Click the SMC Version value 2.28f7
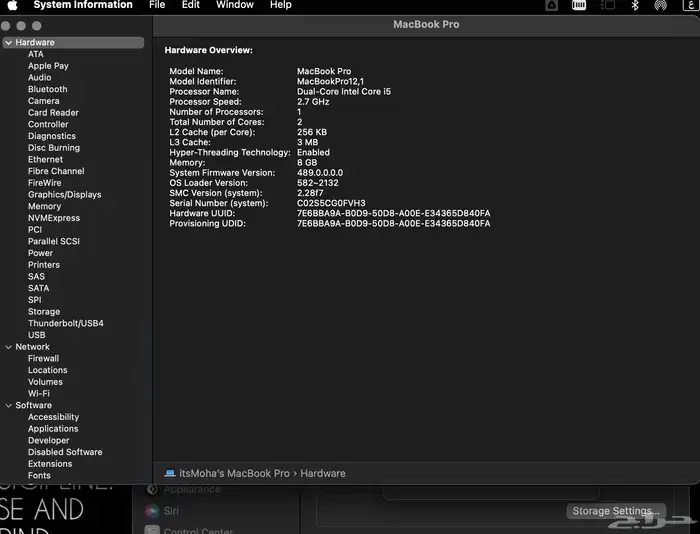The width and height of the screenshot is (700, 534). click(310, 193)
